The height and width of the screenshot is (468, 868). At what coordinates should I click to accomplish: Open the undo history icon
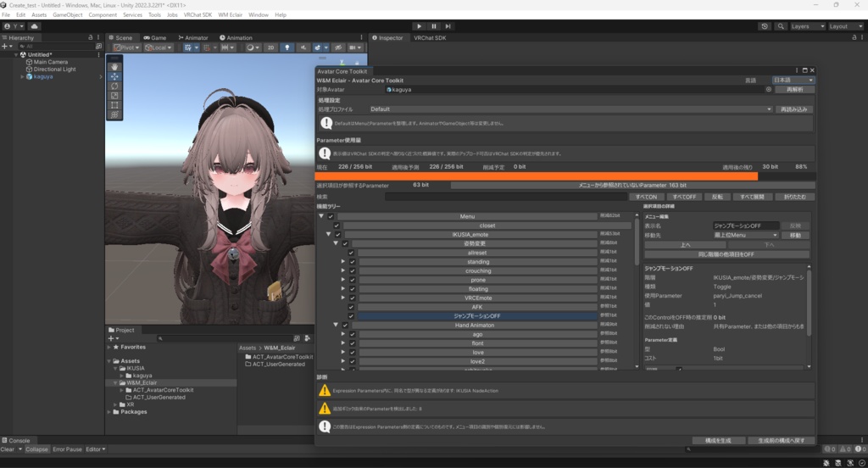765,26
